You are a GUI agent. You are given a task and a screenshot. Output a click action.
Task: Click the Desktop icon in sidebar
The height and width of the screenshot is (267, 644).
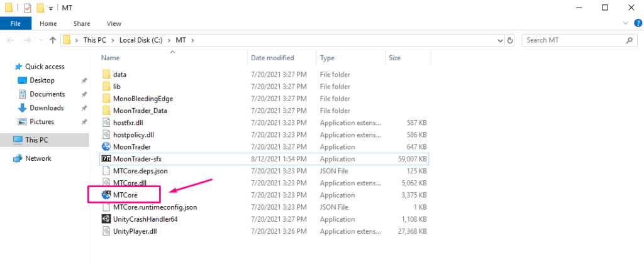pos(22,80)
